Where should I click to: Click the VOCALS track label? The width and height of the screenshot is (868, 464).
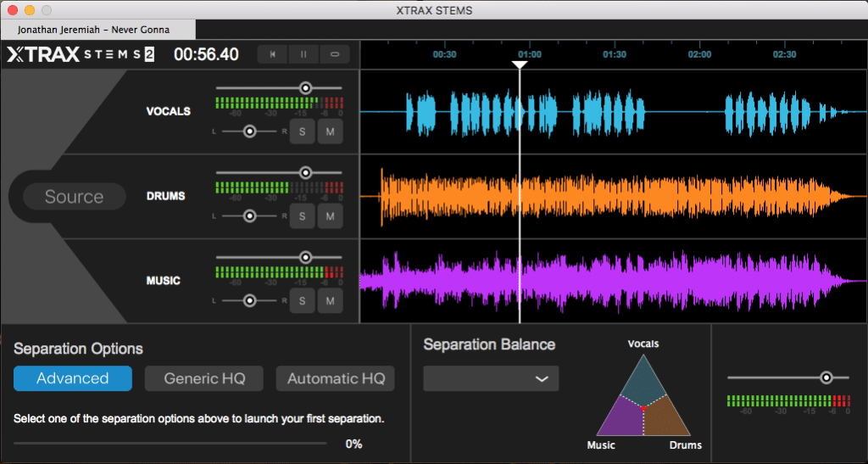[x=169, y=111]
